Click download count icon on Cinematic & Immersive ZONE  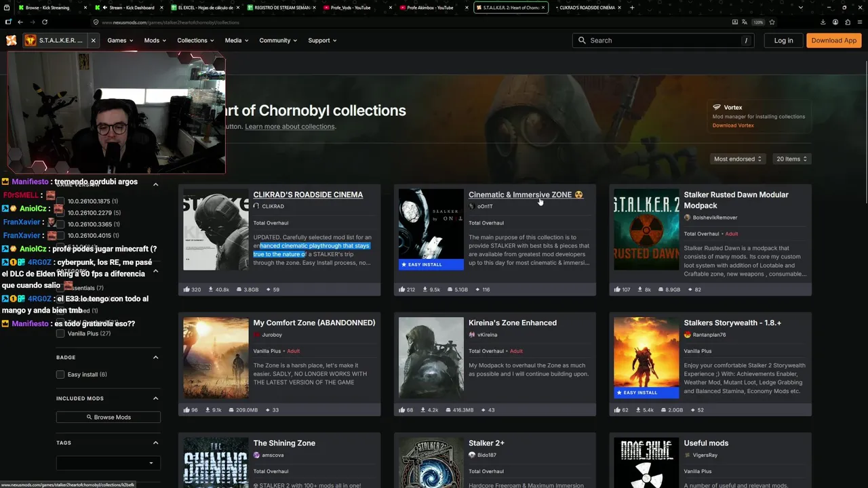click(425, 289)
